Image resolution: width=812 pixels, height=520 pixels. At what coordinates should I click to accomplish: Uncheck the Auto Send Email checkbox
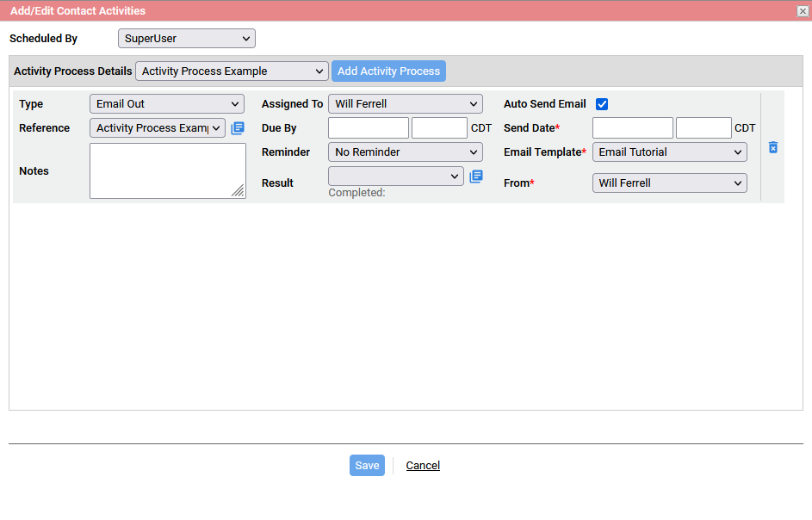coord(602,104)
